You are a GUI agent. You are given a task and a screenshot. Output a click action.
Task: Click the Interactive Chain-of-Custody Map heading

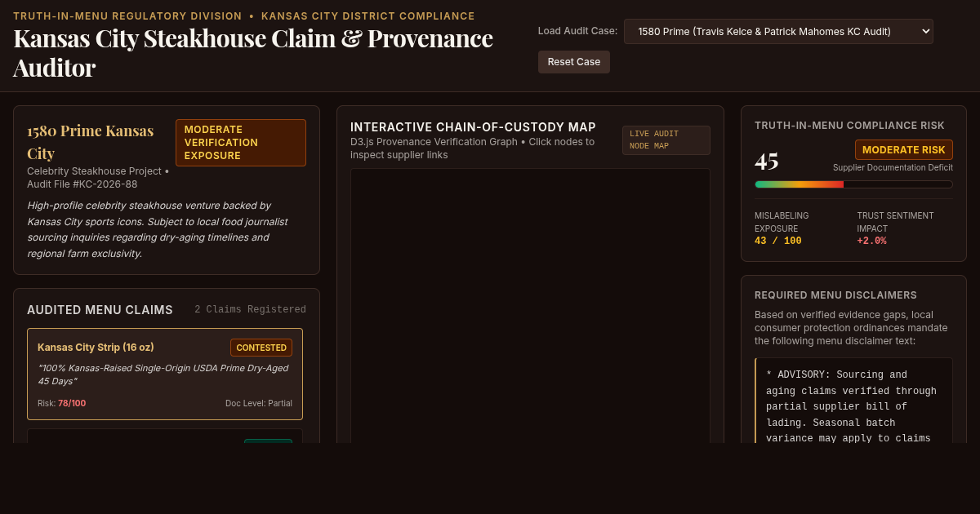(473, 127)
